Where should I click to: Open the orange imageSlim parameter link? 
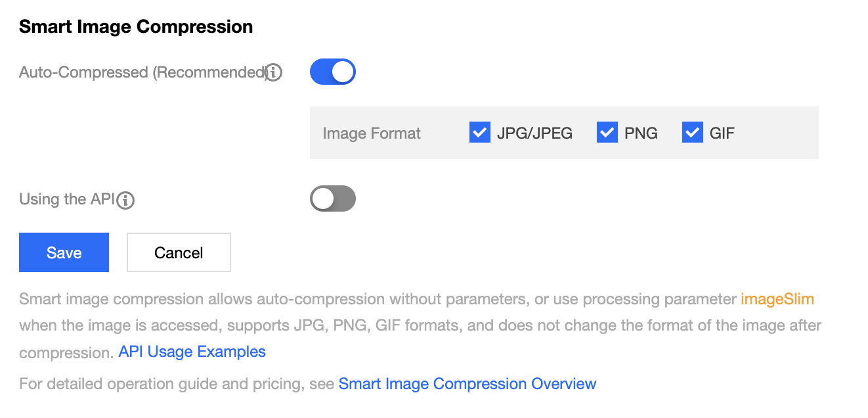pyautogui.click(x=777, y=299)
